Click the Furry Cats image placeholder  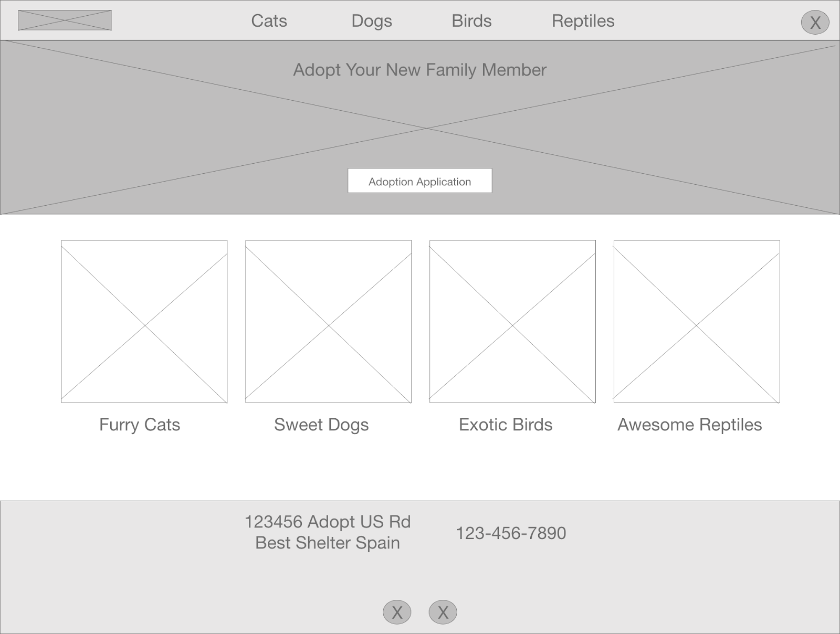click(143, 322)
